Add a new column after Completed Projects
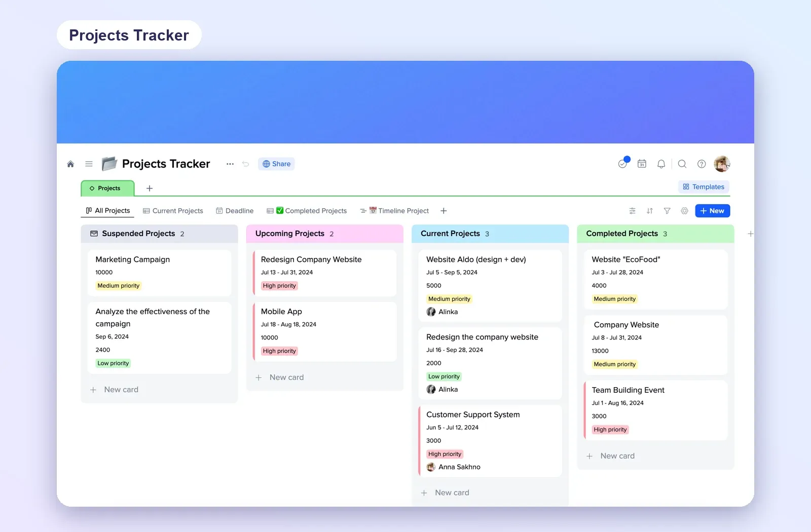This screenshot has width=811, height=532. pos(750,234)
